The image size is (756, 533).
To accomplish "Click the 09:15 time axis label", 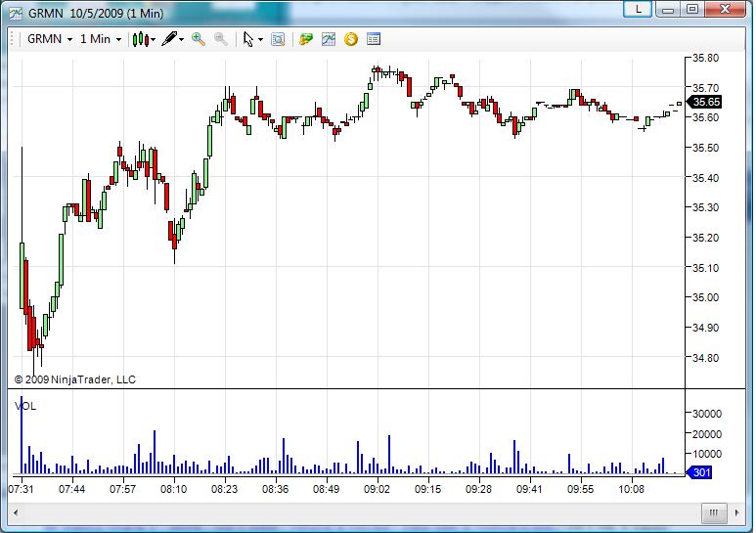I will point(428,489).
